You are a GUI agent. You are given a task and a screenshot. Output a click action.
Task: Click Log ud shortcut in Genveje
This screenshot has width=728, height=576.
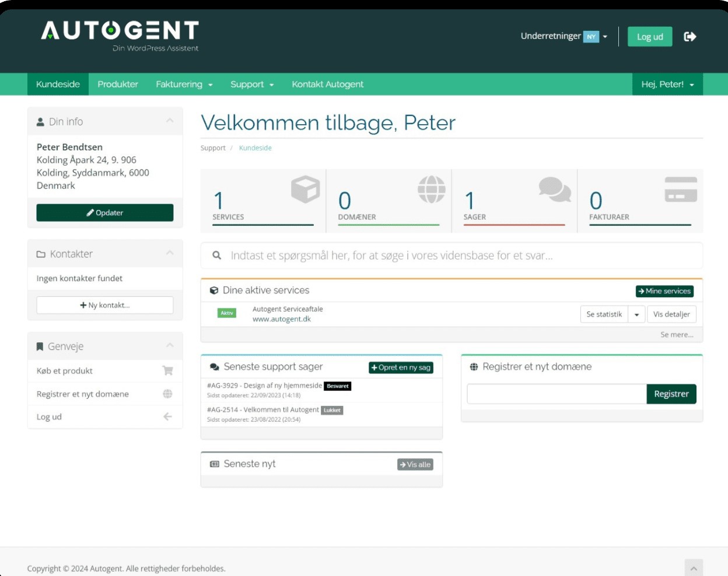[x=105, y=417]
